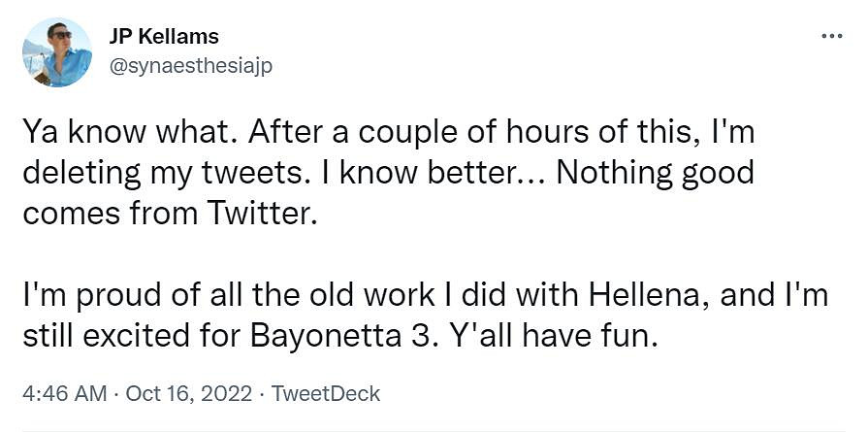Click the words "Nothing good" in the tweet
Screen dimensions: 868x432
tap(656, 173)
